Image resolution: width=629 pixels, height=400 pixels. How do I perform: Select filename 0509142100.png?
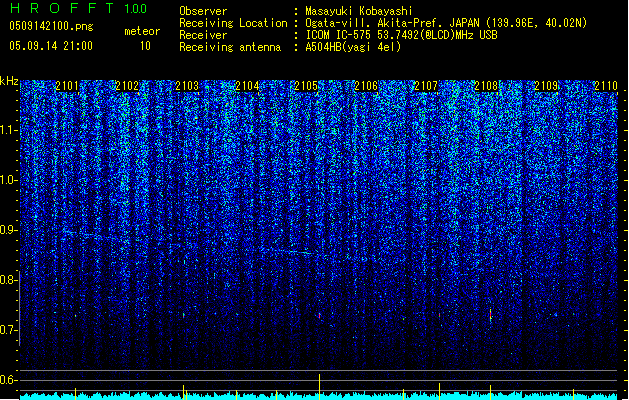pos(51,27)
